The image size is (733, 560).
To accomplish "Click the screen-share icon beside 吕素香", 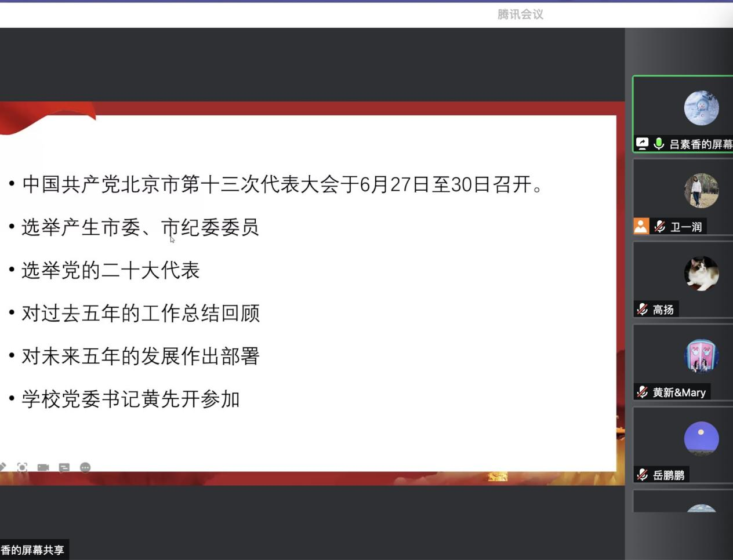I will (642, 144).
